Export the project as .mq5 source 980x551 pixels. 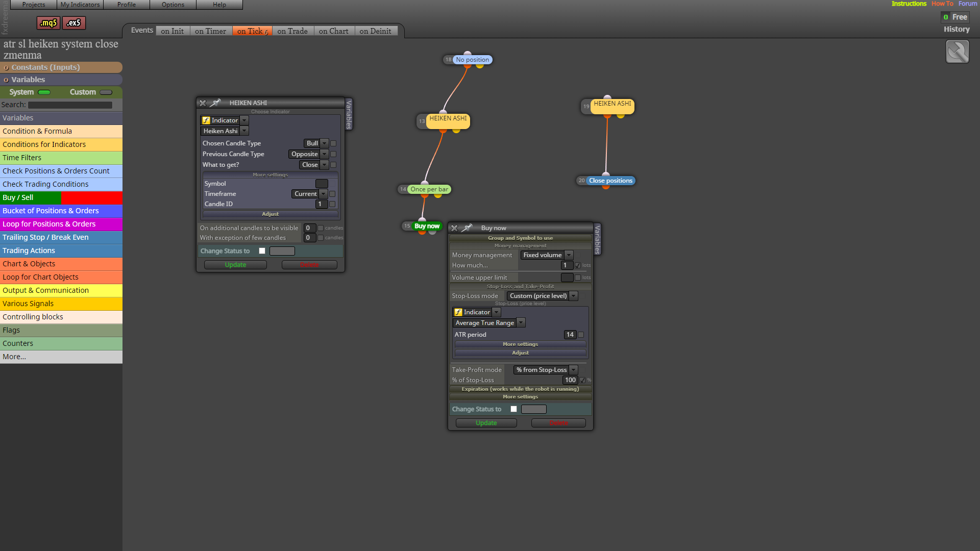pyautogui.click(x=48, y=23)
